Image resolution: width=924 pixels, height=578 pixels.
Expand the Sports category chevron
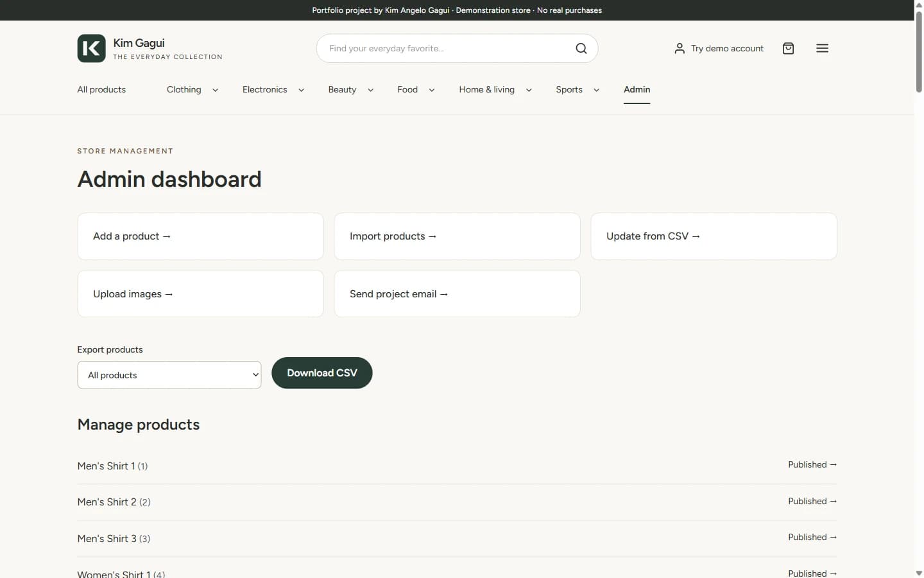tap(596, 90)
